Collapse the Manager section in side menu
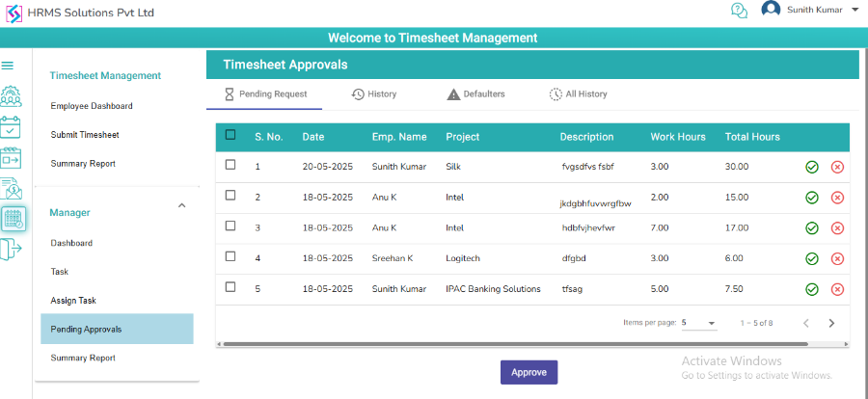This screenshot has height=399, width=868. click(x=181, y=205)
